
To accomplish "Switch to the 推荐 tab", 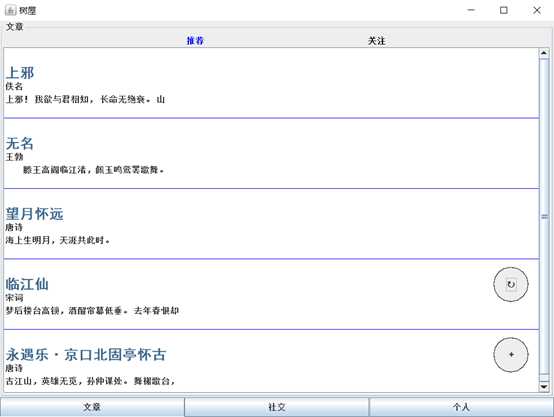I will pyautogui.click(x=195, y=41).
